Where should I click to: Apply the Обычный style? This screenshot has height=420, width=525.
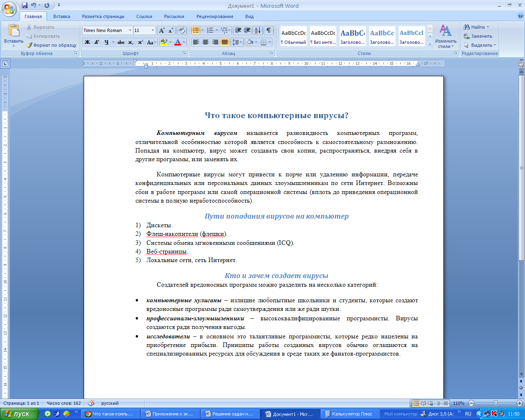tap(293, 37)
